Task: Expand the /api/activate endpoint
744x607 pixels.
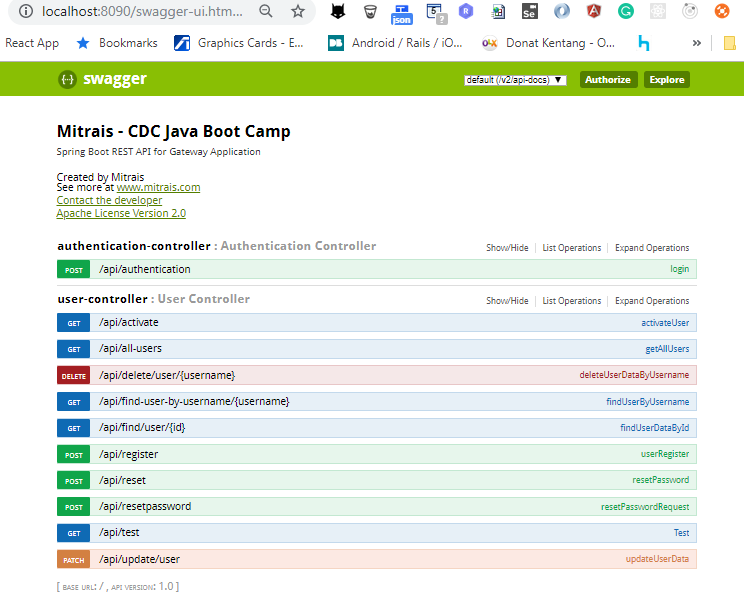Action: (x=129, y=323)
